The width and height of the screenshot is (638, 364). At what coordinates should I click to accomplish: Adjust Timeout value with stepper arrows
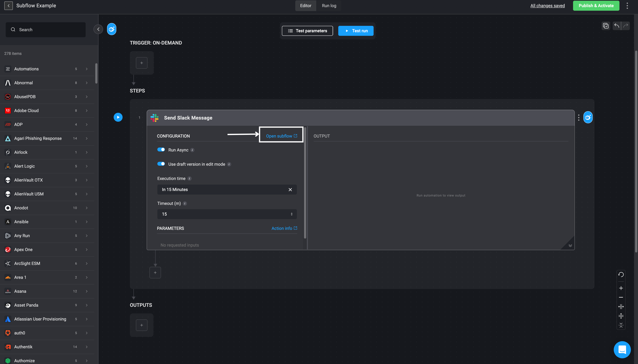(x=291, y=214)
